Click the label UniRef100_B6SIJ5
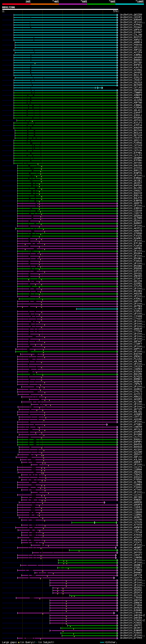The height and width of the screenshot is (644, 146). coord(131,75)
